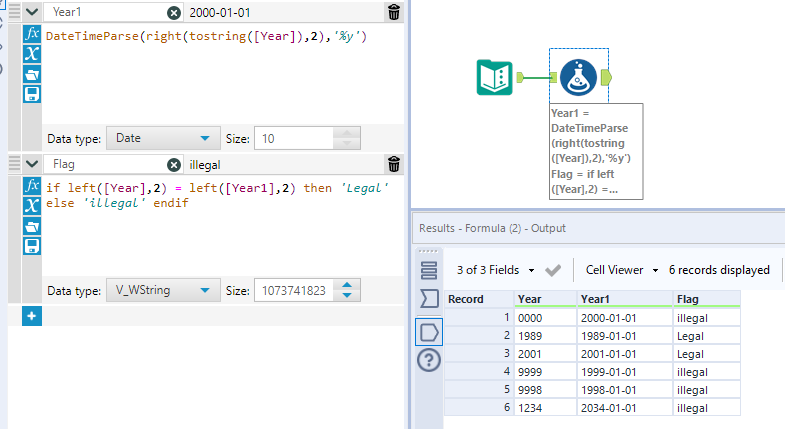Select the Flag cell in record 2
785x429 pixels.
(706, 336)
